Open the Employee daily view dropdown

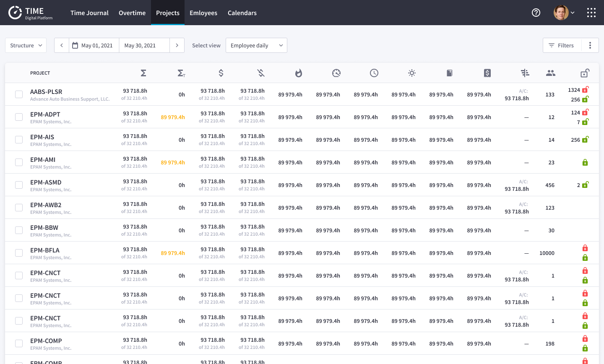click(x=256, y=45)
